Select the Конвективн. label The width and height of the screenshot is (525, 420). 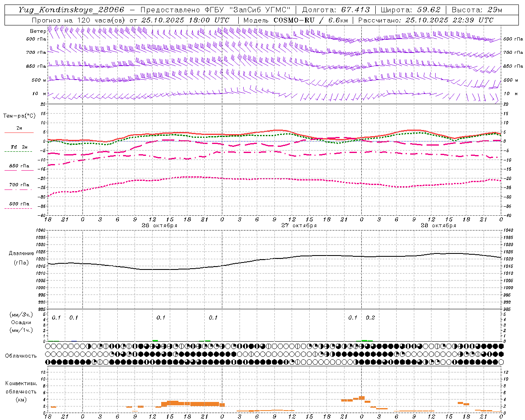click(21, 384)
